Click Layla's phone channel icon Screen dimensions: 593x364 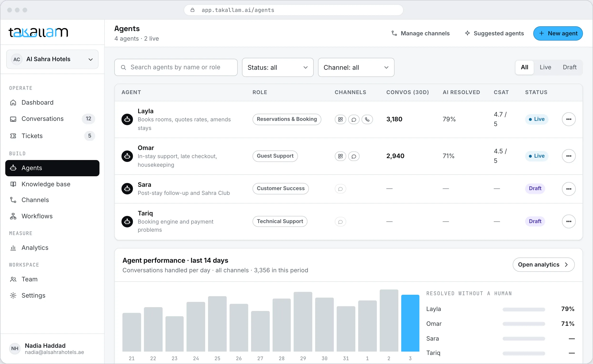click(x=367, y=119)
